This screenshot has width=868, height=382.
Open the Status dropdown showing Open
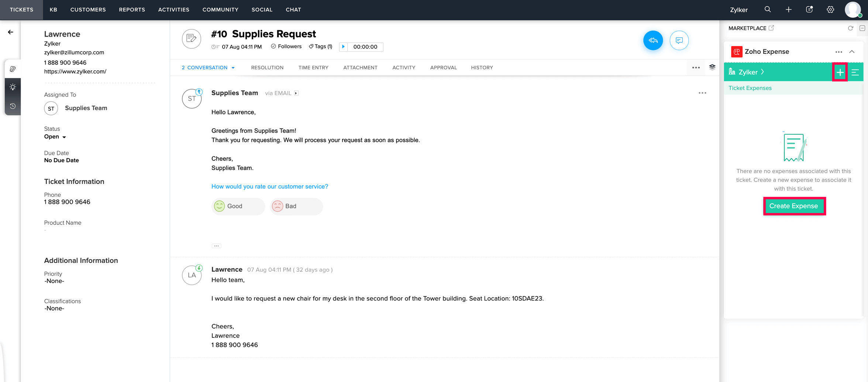point(55,137)
